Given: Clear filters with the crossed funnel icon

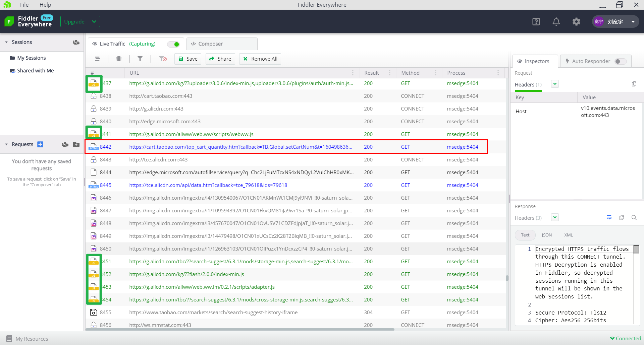Looking at the screenshot, I should coord(163,59).
